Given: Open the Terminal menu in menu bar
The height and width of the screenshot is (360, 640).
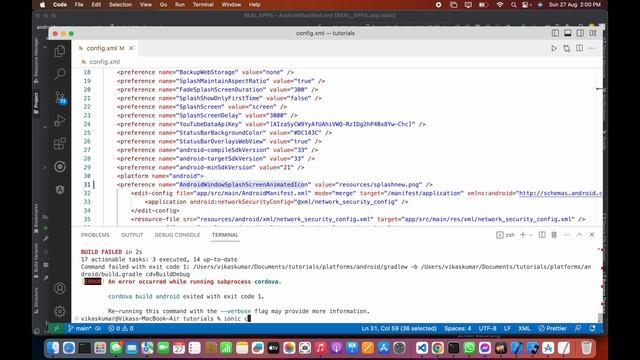Looking at the screenshot, I should click(203, 4).
